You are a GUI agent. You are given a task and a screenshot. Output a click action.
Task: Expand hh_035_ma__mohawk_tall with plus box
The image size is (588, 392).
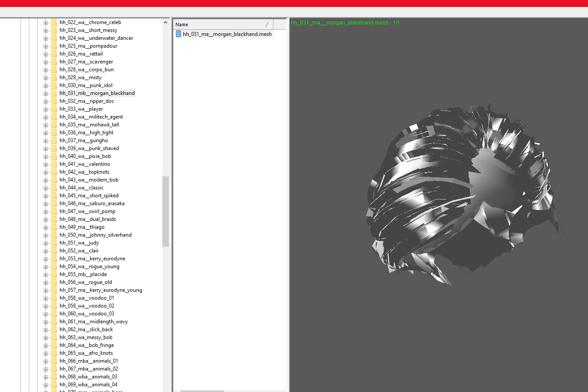[45, 125]
